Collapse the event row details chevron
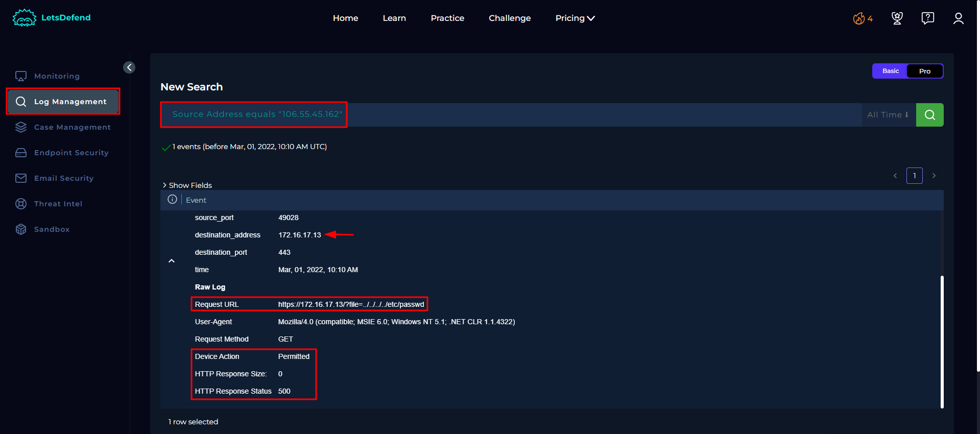 pos(172,261)
